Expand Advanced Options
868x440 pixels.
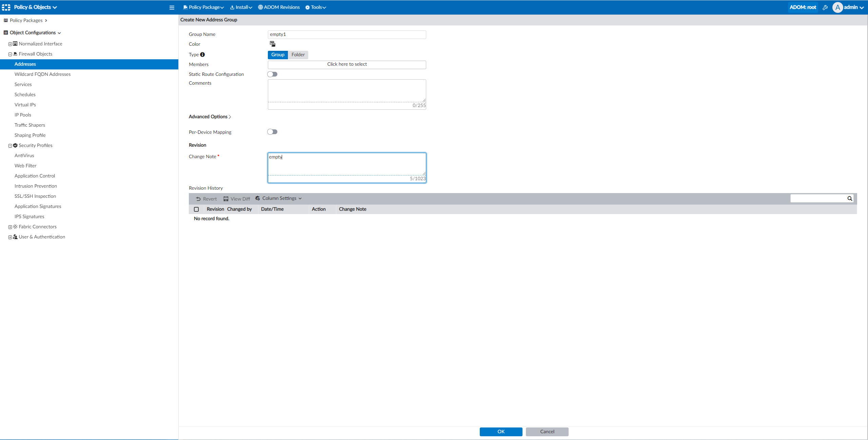[x=210, y=117]
